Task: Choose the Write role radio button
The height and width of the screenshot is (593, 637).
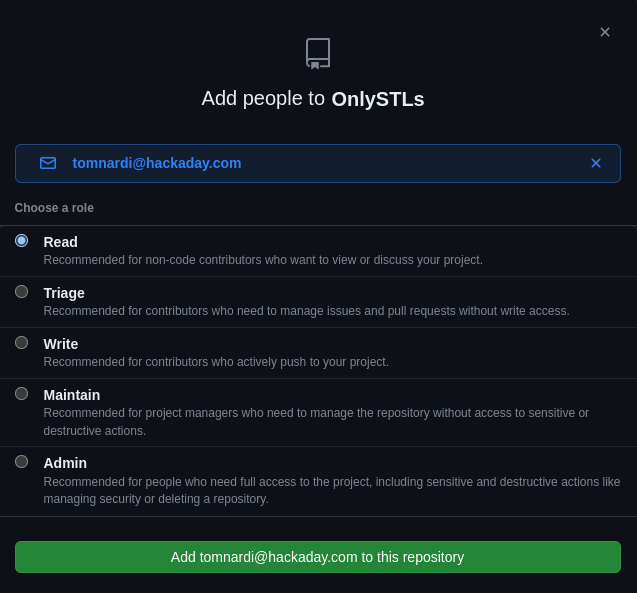Action: (21, 343)
